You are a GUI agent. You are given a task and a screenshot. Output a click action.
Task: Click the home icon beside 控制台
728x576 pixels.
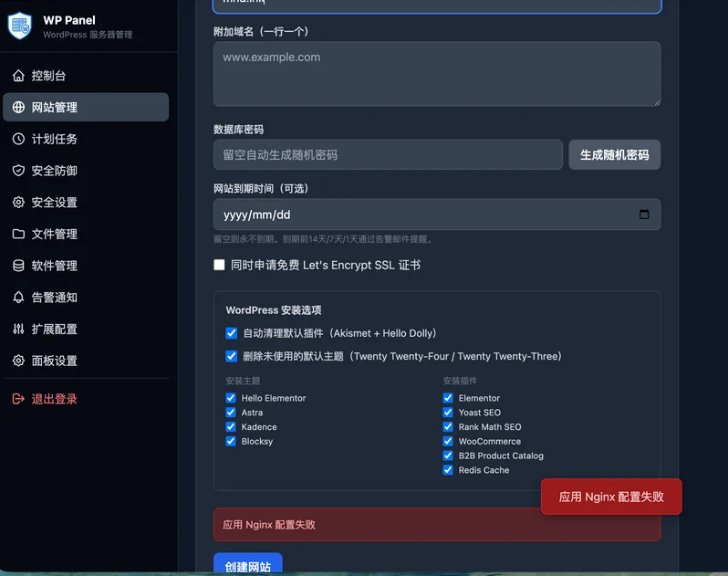[x=18, y=75]
